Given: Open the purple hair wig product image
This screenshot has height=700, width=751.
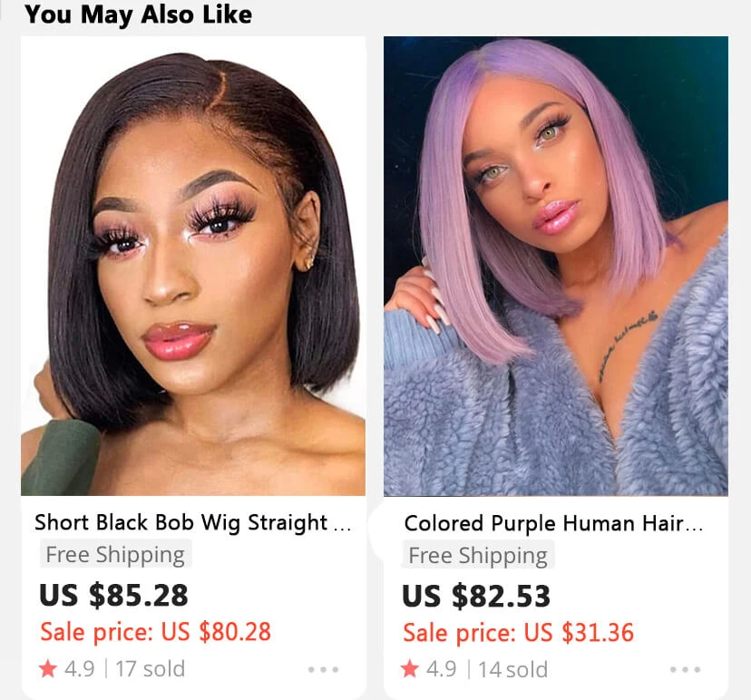Looking at the screenshot, I should point(556,266).
